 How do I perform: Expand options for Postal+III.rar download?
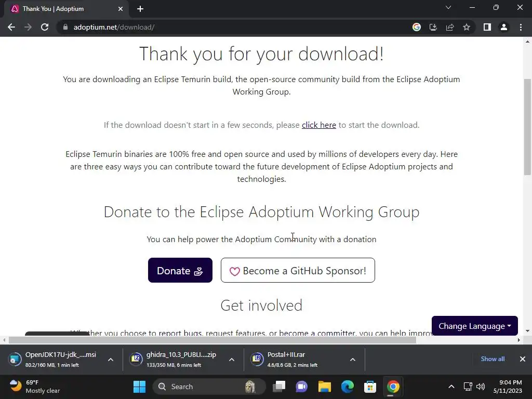(x=353, y=360)
